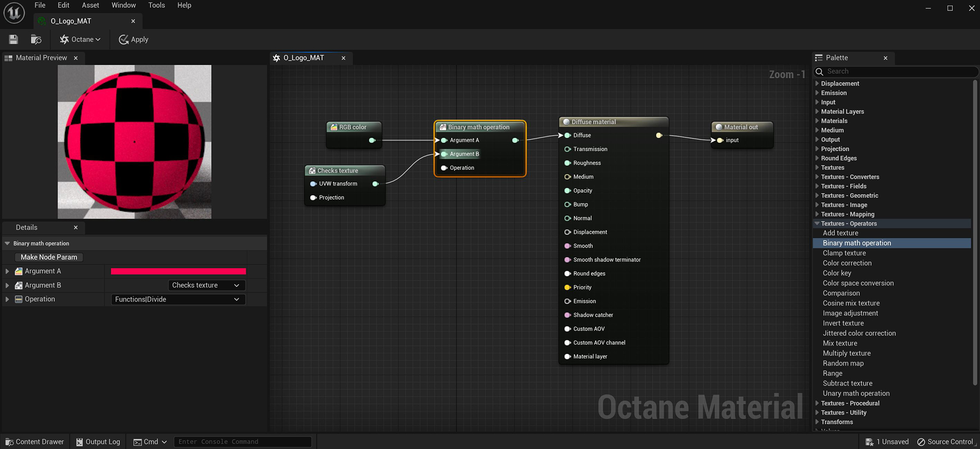Open the Help menu

(184, 5)
